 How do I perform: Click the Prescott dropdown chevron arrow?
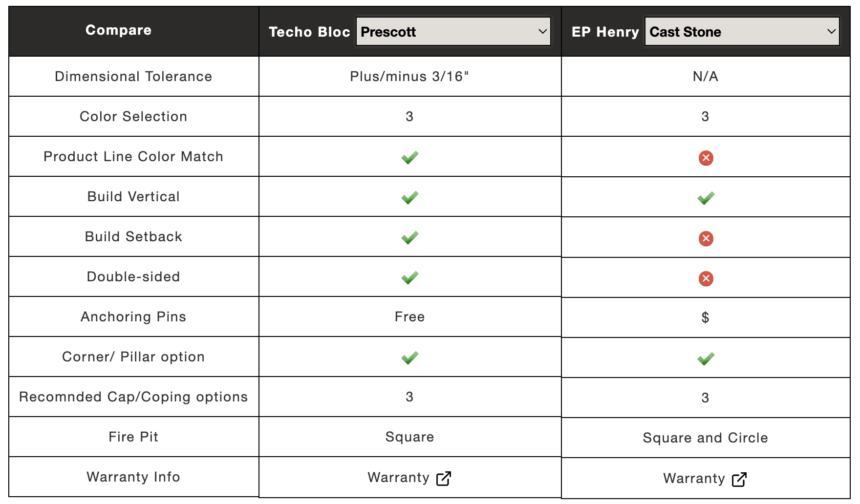tap(542, 32)
